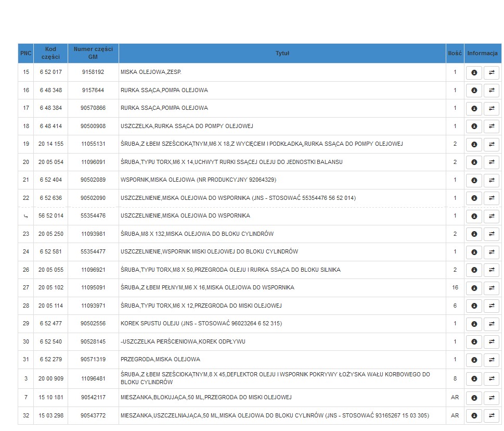Viewport: 504px width, 431px height.
Task: Click the USZCZELKA PIERŚCIENIOWA,KOREK ODPŁYWU title
Action: pos(183,342)
